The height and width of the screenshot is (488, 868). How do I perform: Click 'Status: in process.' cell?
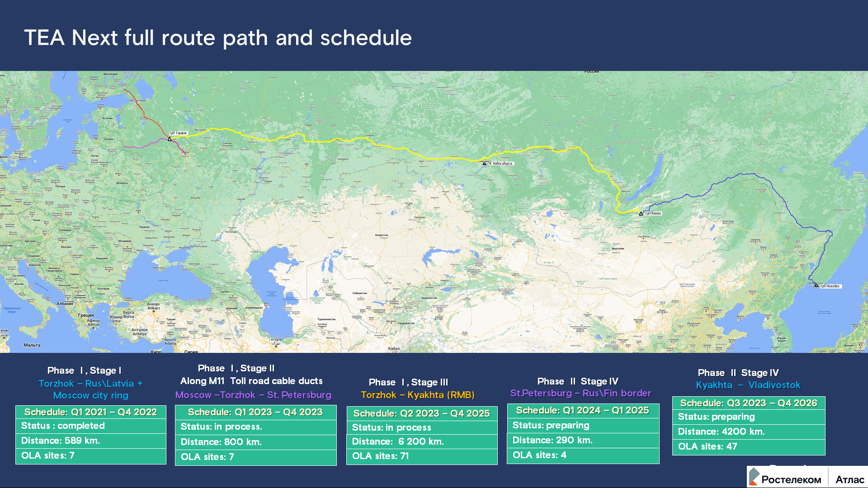[256, 427]
